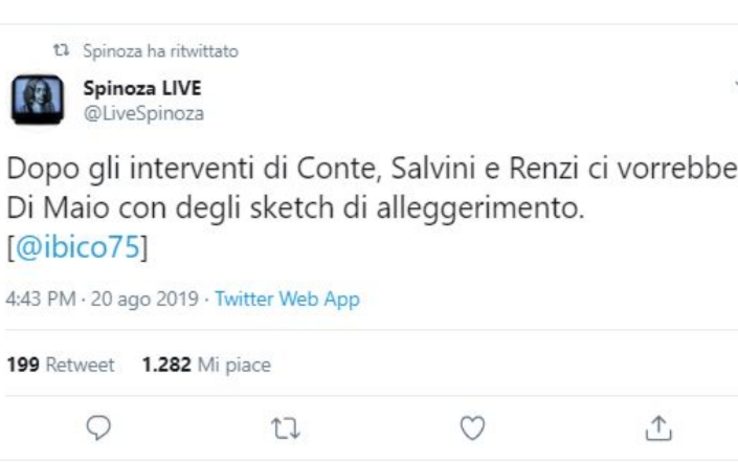View the '199 Retweet' list
The width and height of the screenshot is (738, 462).
[x=60, y=365]
